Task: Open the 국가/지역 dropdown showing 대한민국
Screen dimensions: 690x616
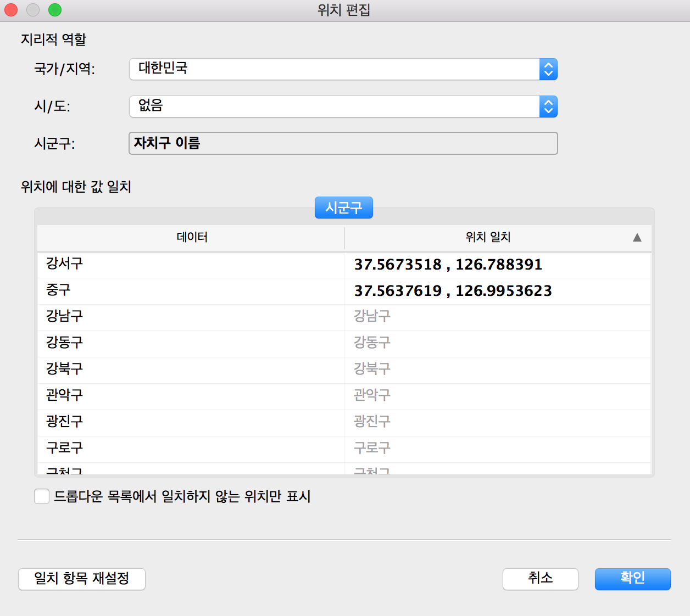Action: 343,69
